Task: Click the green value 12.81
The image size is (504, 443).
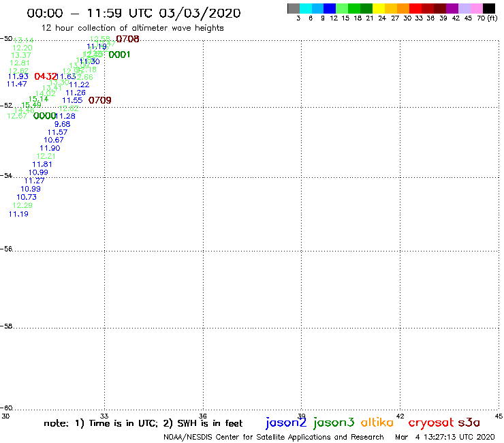Action: coord(20,63)
